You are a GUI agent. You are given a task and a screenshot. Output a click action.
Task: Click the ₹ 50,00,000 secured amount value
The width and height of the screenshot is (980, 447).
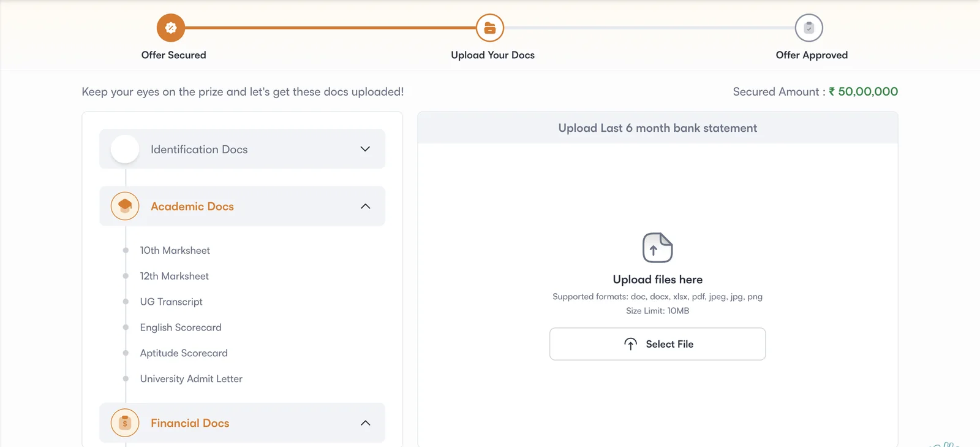[863, 91]
